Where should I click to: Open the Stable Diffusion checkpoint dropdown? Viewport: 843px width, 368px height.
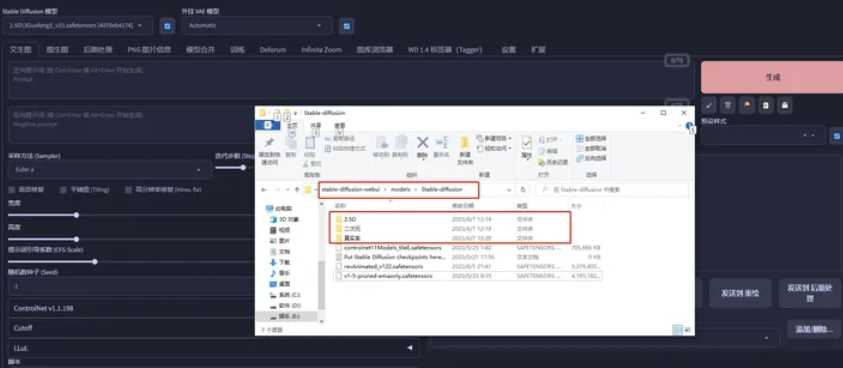77,25
